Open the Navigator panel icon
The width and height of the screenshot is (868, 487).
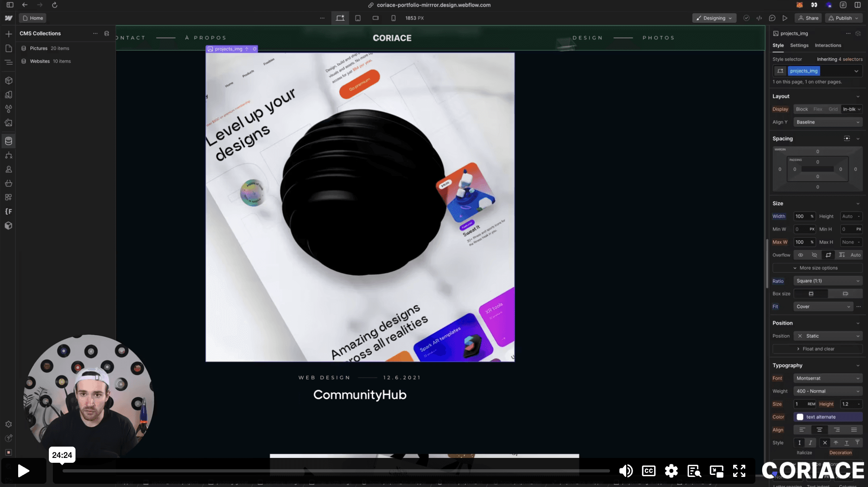click(x=8, y=62)
